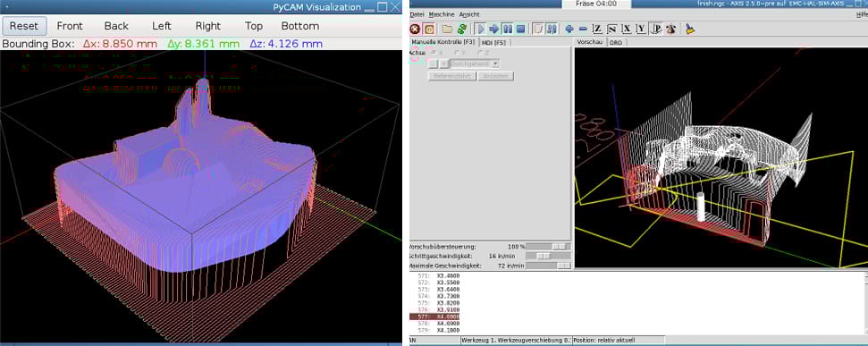Viewport: 868px width, 346px height.
Task: Switch to front Y view in AXIS
Action: click(x=640, y=29)
